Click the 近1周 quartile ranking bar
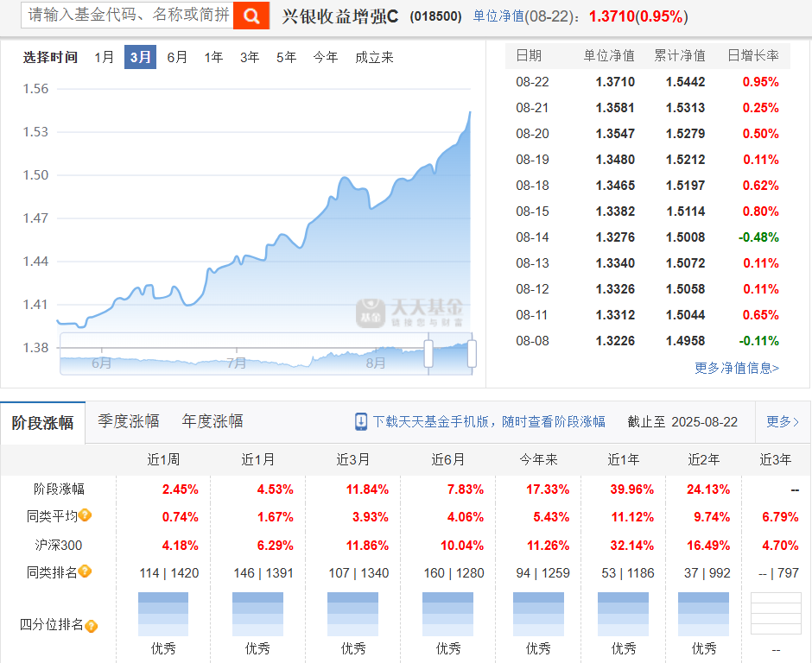Image resolution: width=812 pixels, height=663 pixels. pos(163,615)
